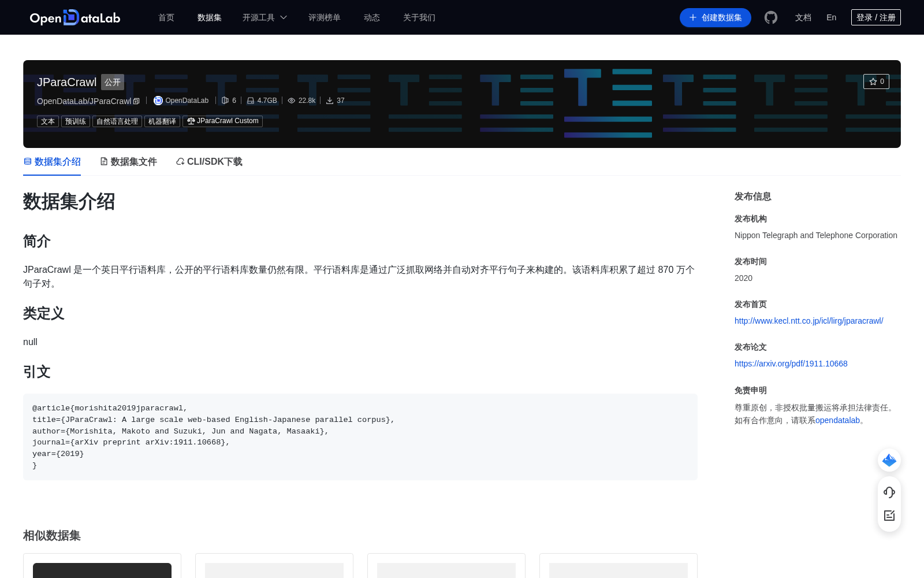The image size is (924, 578).
Task: Switch to the CLI/SDK下载 tab
Action: (209, 162)
